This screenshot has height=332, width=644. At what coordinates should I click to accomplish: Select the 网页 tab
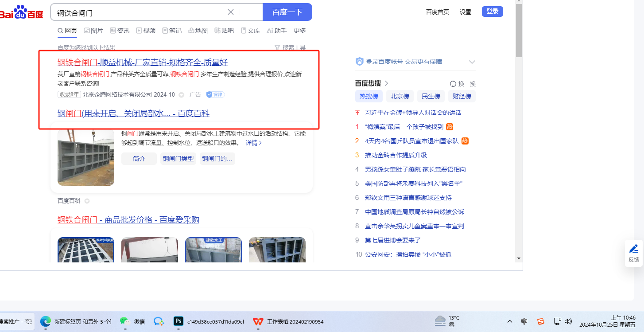(67, 31)
